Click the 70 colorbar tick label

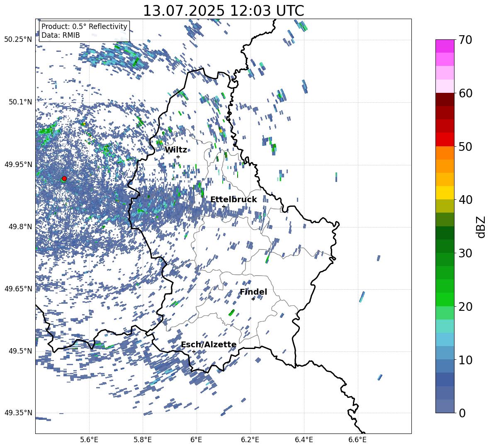465,40
